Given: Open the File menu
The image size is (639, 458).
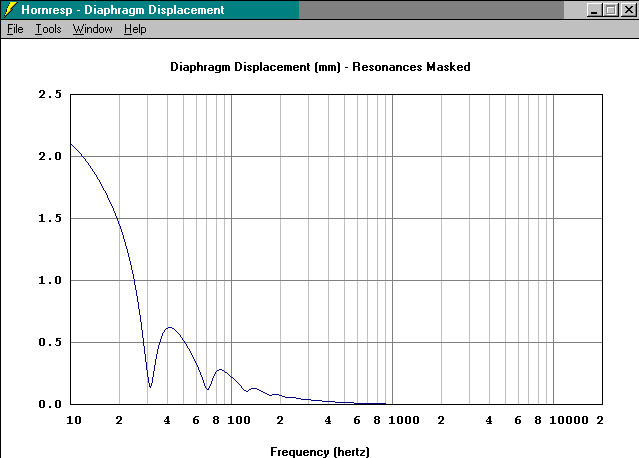Looking at the screenshot, I should [15, 29].
